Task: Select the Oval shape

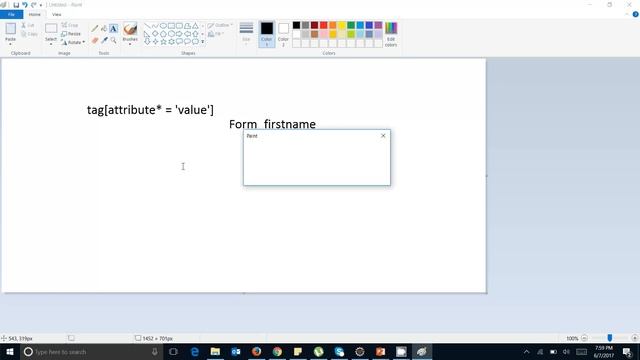Action: click(x=163, y=26)
